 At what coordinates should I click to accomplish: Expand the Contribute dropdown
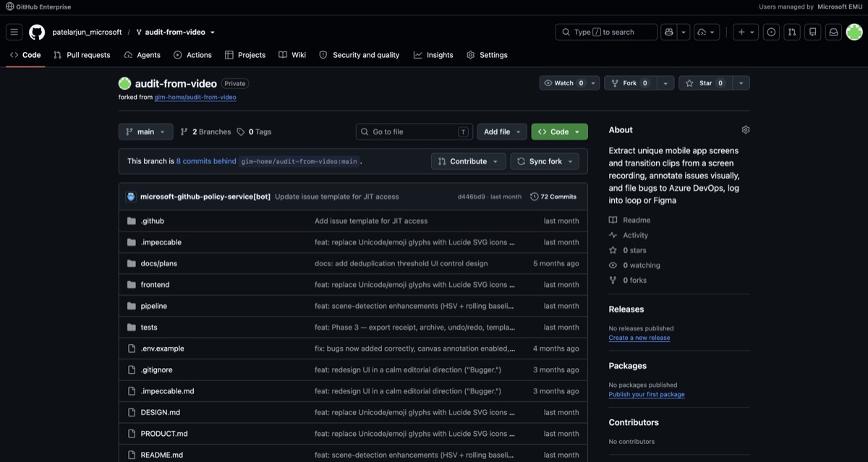[x=468, y=161]
